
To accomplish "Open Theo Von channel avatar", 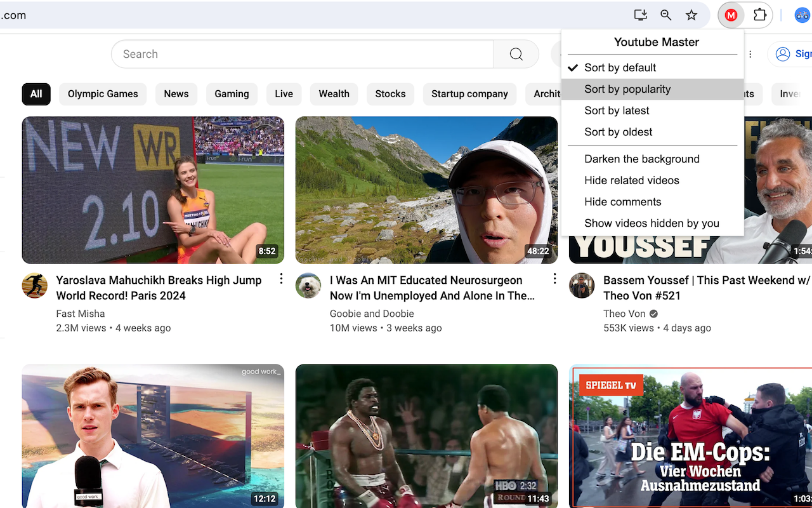I will click(582, 286).
